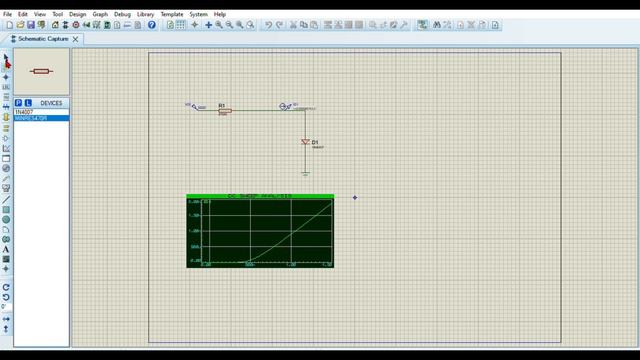Click the false origin toolbar icon
Screen dimensions: 640x360
[x=195, y=25]
